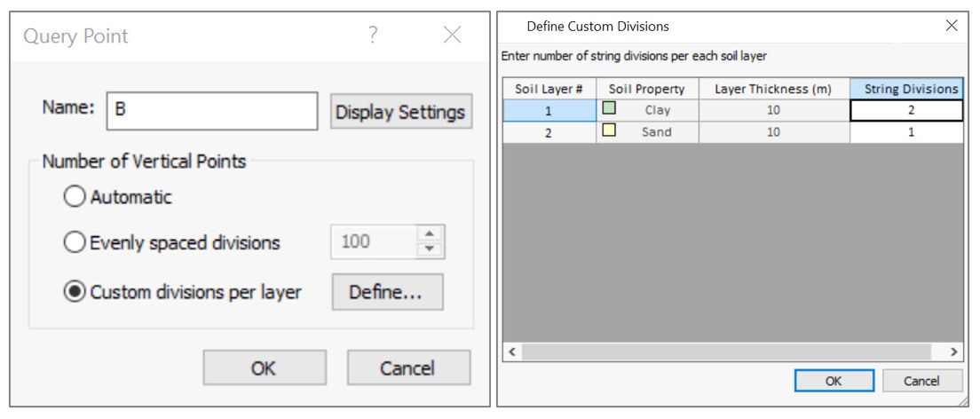Edit String Divisions cell for layer 1
This screenshot has height=419, width=980.
coord(905,110)
